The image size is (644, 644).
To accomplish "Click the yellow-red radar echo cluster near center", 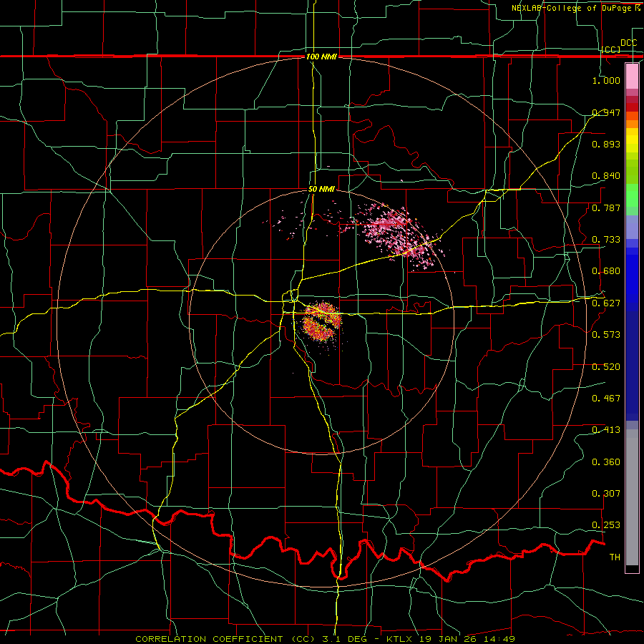I will [322, 322].
